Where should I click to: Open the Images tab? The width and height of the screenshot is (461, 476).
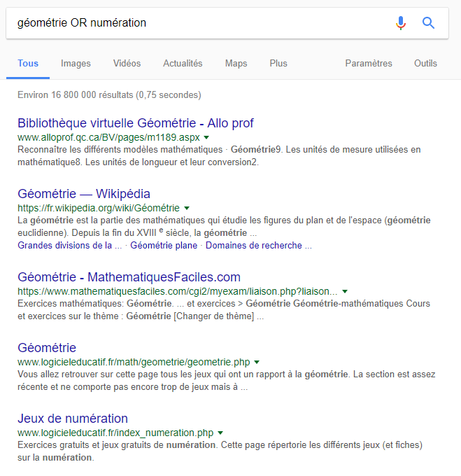click(76, 63)
